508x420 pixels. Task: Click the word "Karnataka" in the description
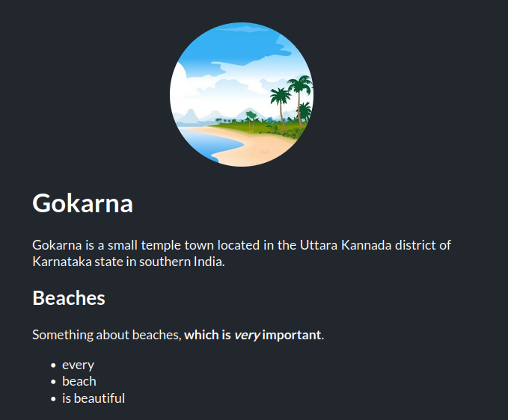[x=62, y=262]
